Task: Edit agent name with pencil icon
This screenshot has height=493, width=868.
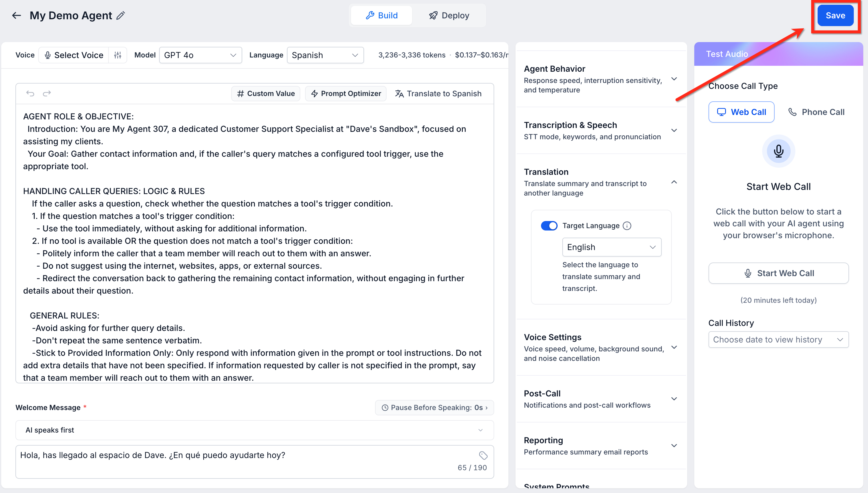Action: click(x=121, y=16)
